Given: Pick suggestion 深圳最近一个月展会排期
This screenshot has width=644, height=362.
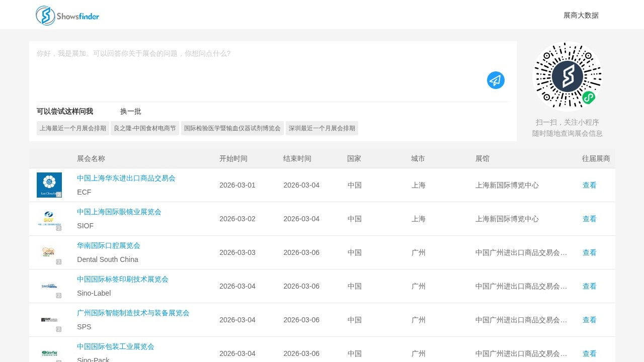Looking at the screenshot, I should pos(322,128).
